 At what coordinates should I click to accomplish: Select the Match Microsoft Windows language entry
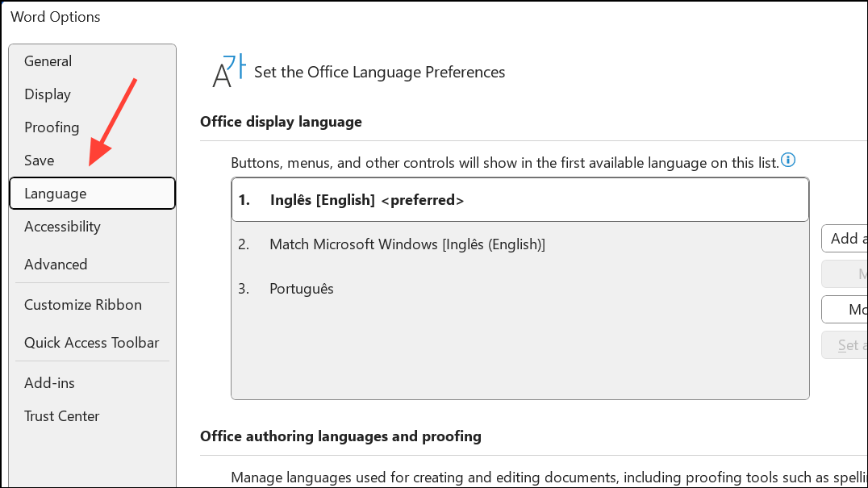(x=407, y=244)
